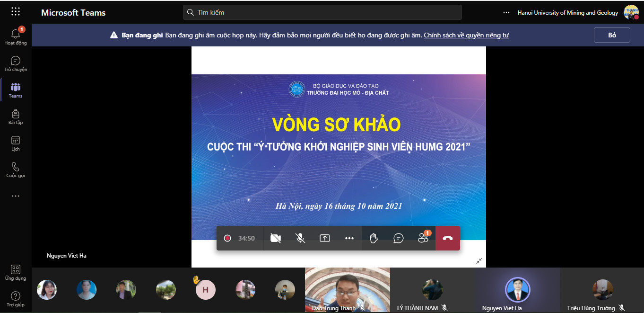Image resolution: width=644 pixels, height=313 pixels.
Task: Select Dao Trung Thanh's video thumbnail
Action: tap(348, 290)
